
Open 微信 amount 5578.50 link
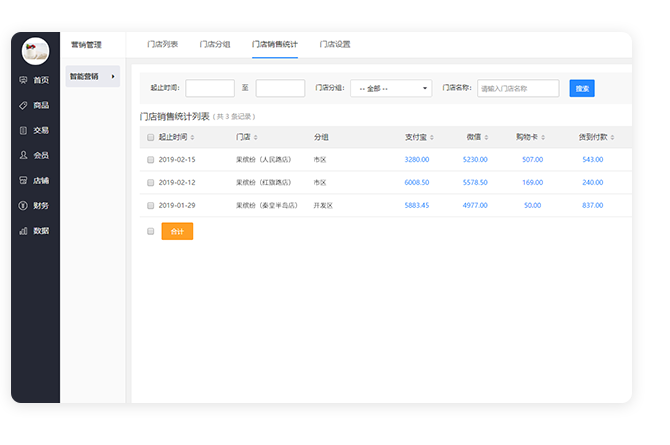475,183
